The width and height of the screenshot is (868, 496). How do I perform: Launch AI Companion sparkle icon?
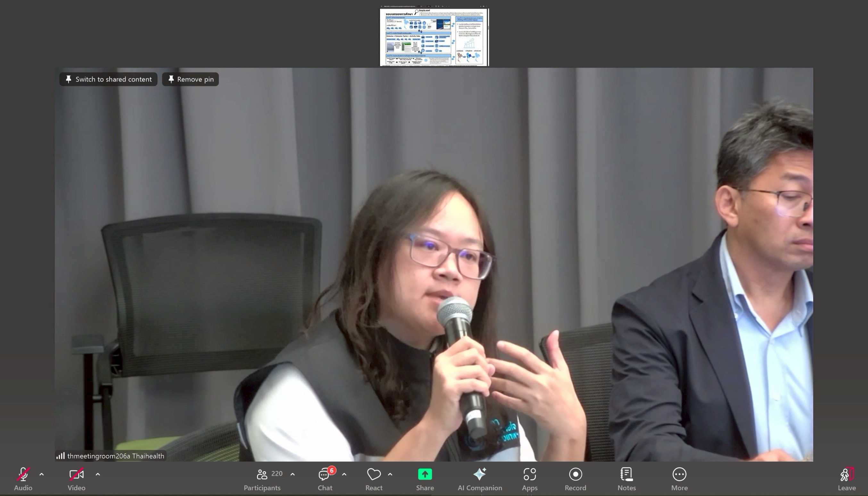click(480, 474)
